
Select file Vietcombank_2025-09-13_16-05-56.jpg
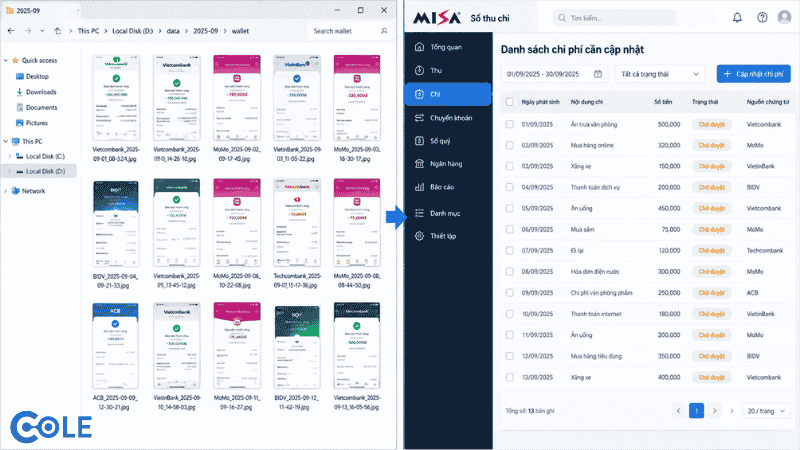click(x=357, y=357)
